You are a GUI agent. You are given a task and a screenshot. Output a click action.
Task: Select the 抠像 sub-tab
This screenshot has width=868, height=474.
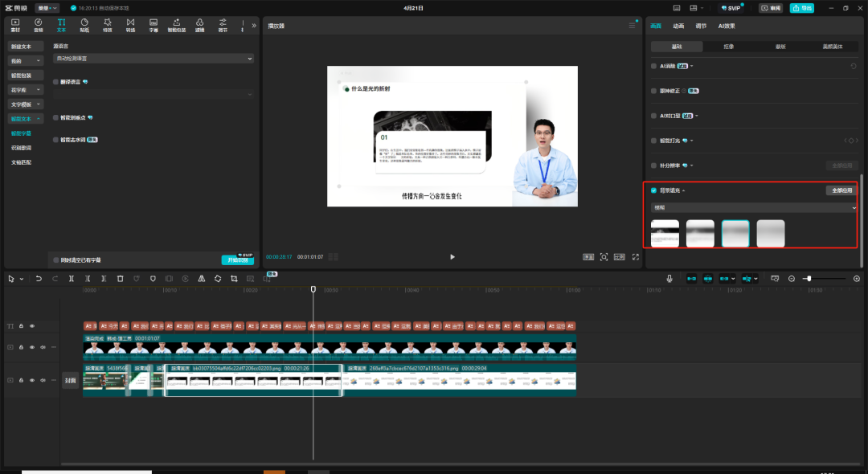728,47
